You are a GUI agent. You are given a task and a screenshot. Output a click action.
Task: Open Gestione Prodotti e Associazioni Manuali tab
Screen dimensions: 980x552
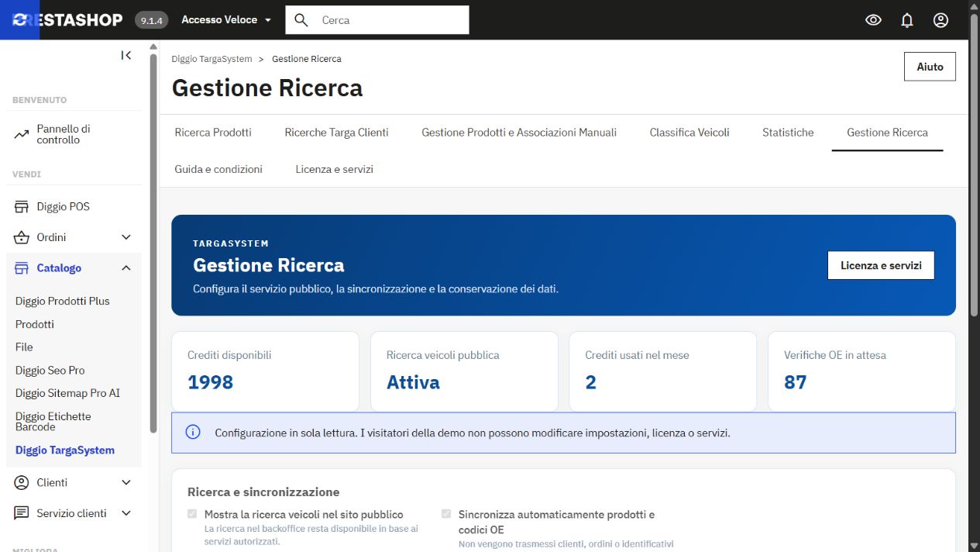(x=519, y=133)
